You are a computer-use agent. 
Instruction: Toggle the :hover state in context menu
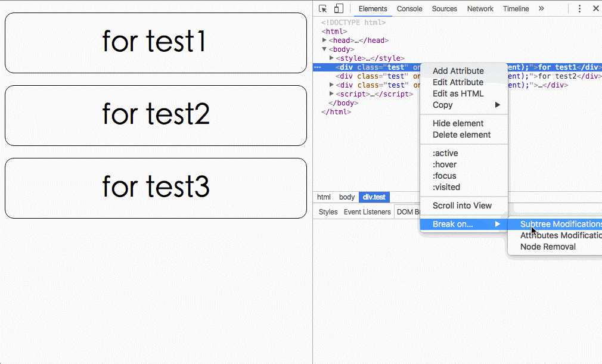(x=445, y=164)
